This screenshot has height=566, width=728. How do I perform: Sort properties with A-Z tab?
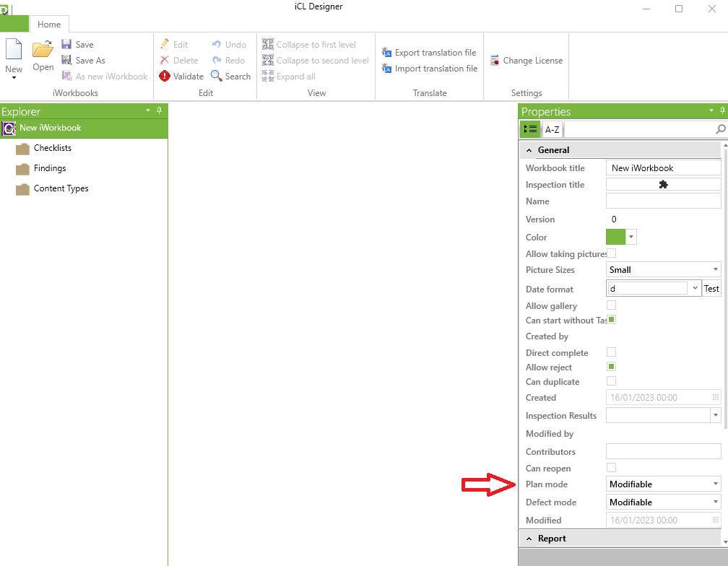click(552, 130)
